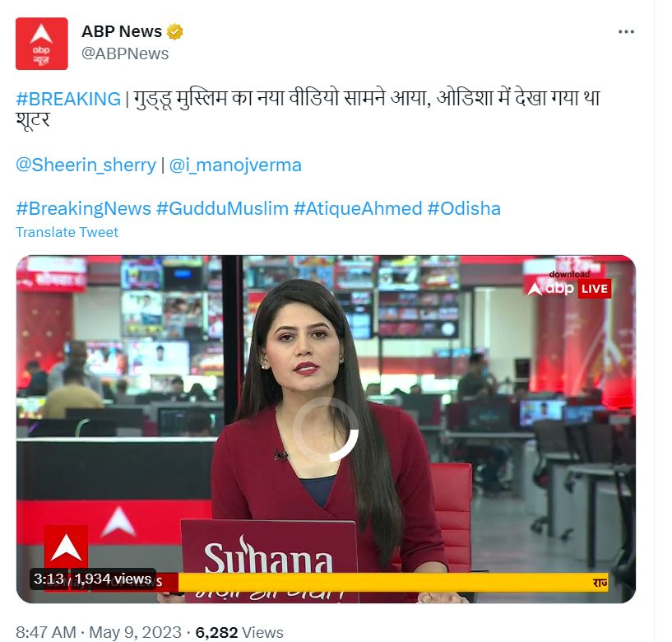Visit the @i_manojverma mention
Image resolution: width=672 pixels, height=642 pixels.
point(235,165)
